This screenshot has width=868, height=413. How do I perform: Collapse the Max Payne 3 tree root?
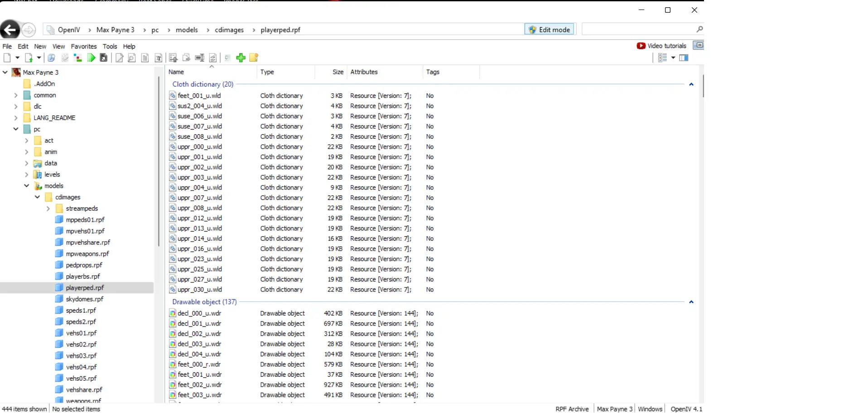click(5, 72)
